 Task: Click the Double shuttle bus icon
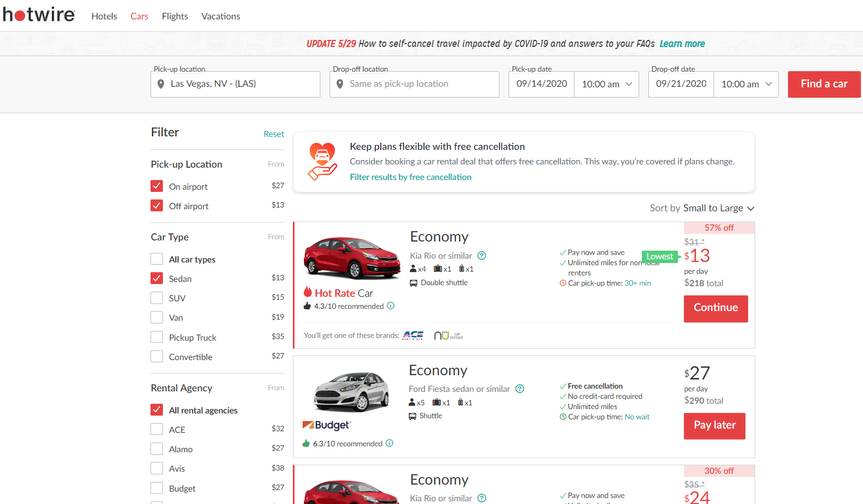(414, 283)
